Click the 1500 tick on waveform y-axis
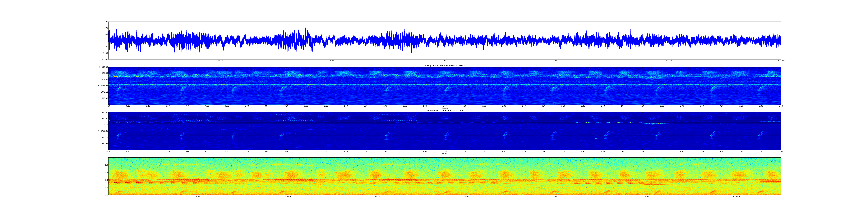 pos(105,22)
